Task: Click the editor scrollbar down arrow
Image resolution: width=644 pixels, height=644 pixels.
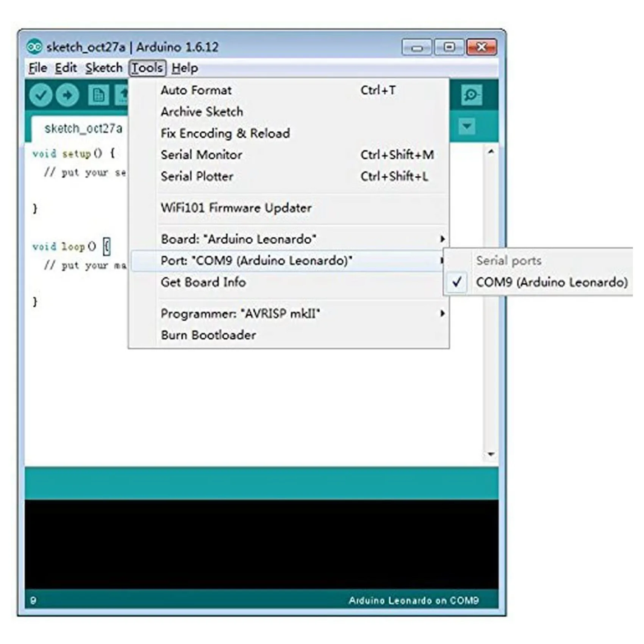Action: pyautogui.click(x=491, y=454)
